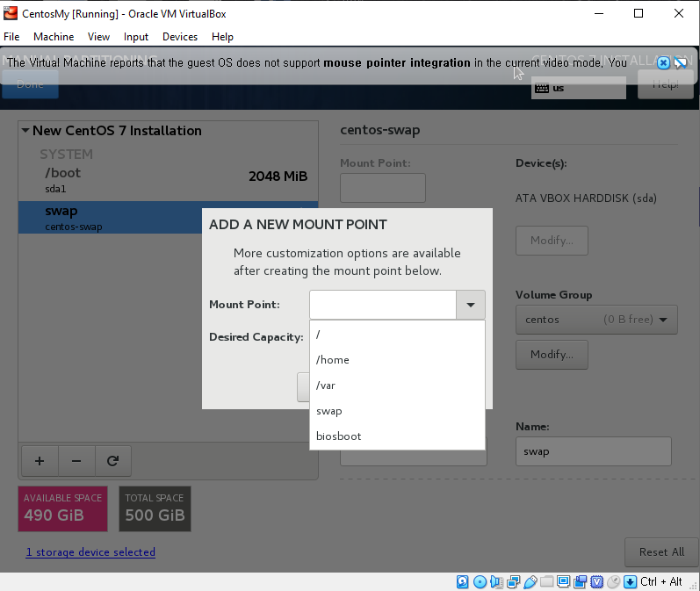
Task: Click the USB devices status icon
Action: point(530,581)
